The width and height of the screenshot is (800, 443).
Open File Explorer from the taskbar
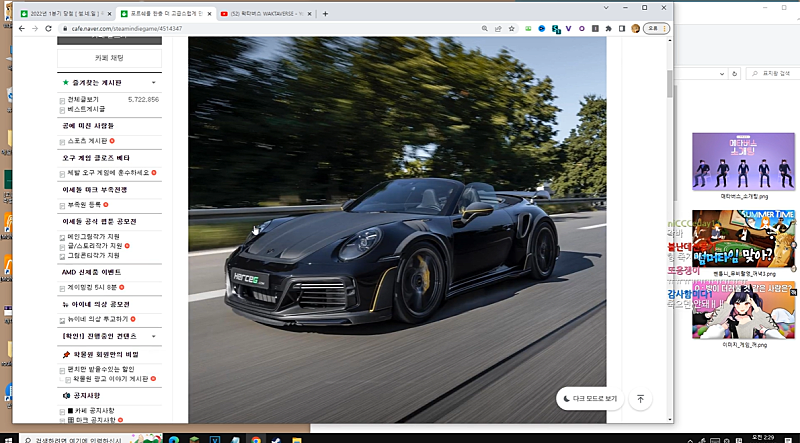coord(296,439)
